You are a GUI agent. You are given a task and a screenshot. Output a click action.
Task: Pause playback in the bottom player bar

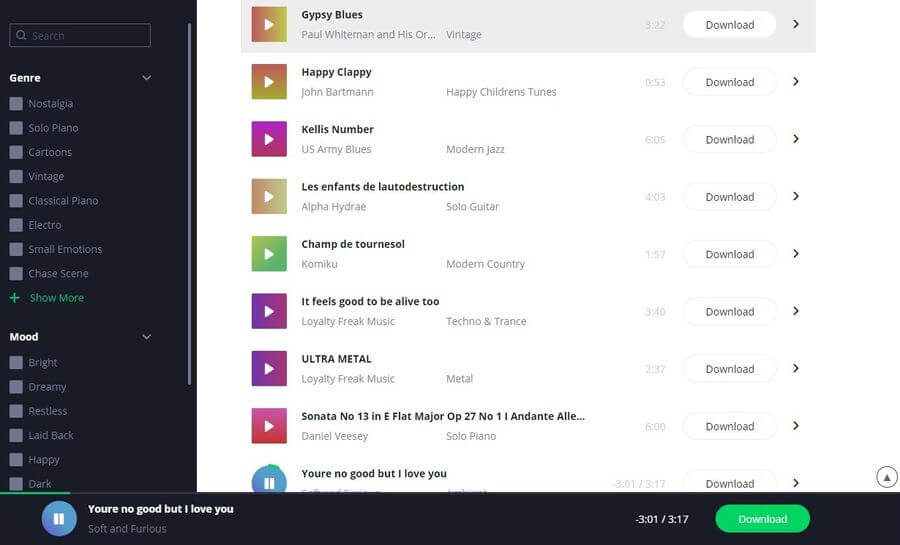point(59,519)
